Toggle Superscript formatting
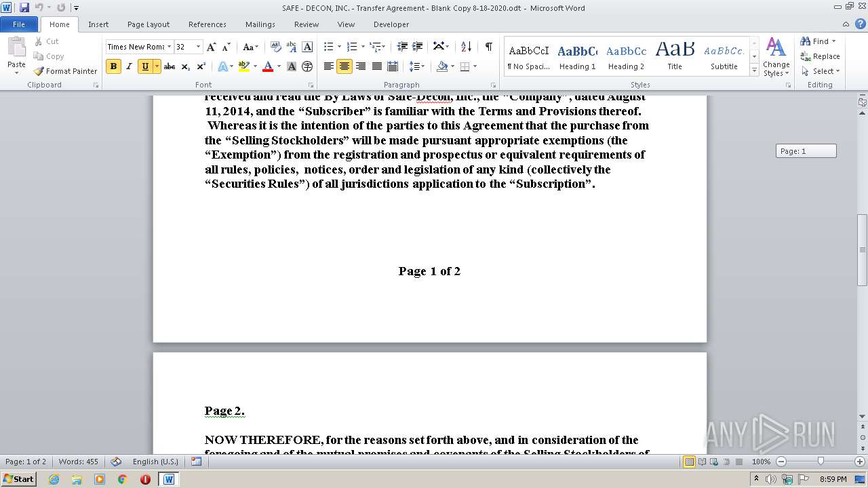 [x=201, y=66]
